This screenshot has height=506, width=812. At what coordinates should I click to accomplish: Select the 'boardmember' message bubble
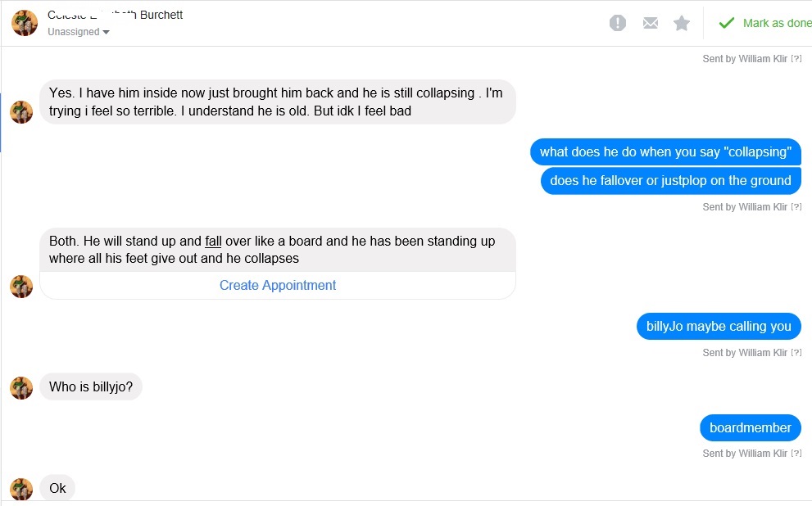pyautogui.click(x=751, y=428)
